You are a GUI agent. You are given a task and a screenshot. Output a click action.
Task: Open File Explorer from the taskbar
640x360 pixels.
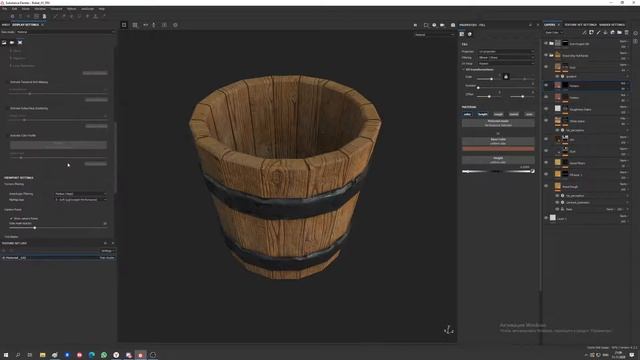(42, 355)
